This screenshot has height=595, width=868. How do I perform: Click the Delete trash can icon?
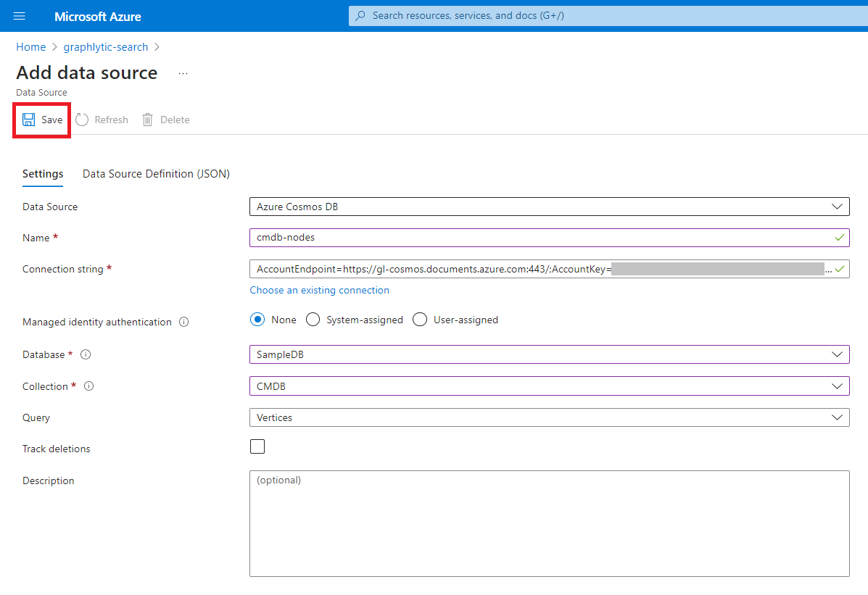pos(148,120)
